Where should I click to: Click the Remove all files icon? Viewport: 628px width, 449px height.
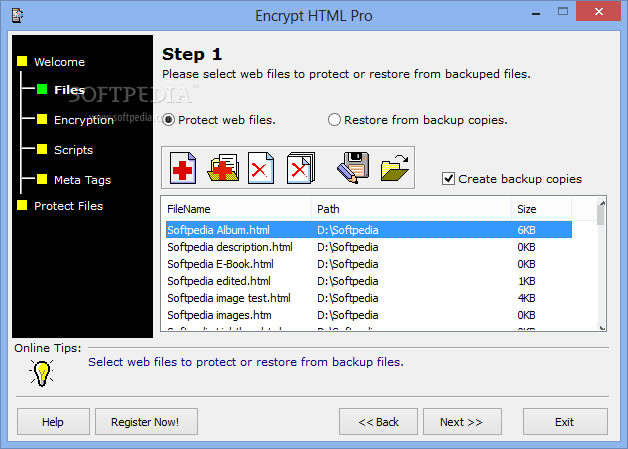coord(301,168)
